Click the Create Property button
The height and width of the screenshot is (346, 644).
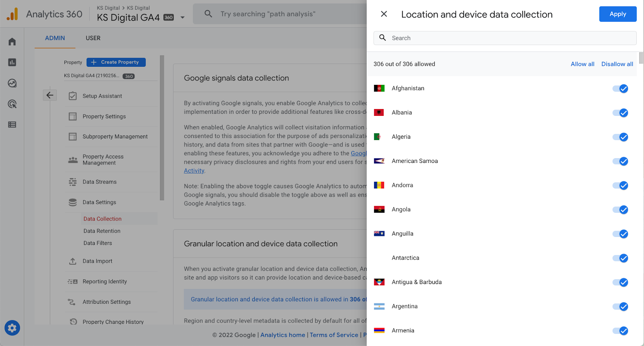point(116,62)
